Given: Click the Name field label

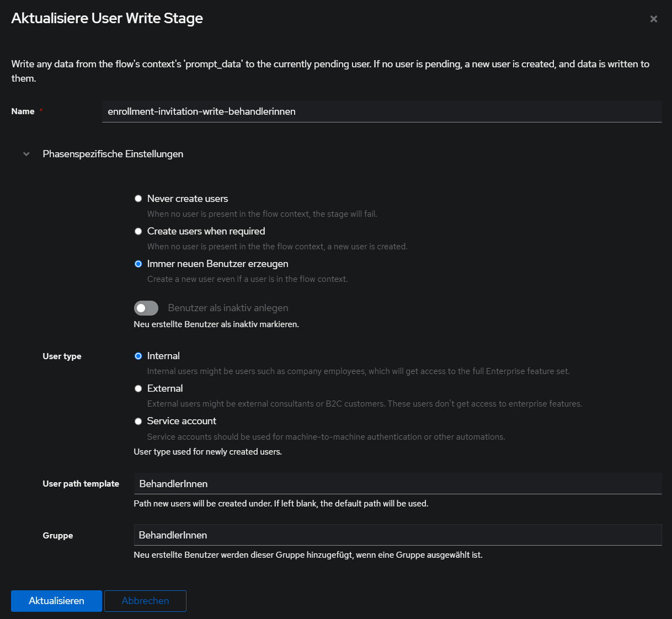Looking at the screenshot, I should pyautogui.click(x=23, y=111).
